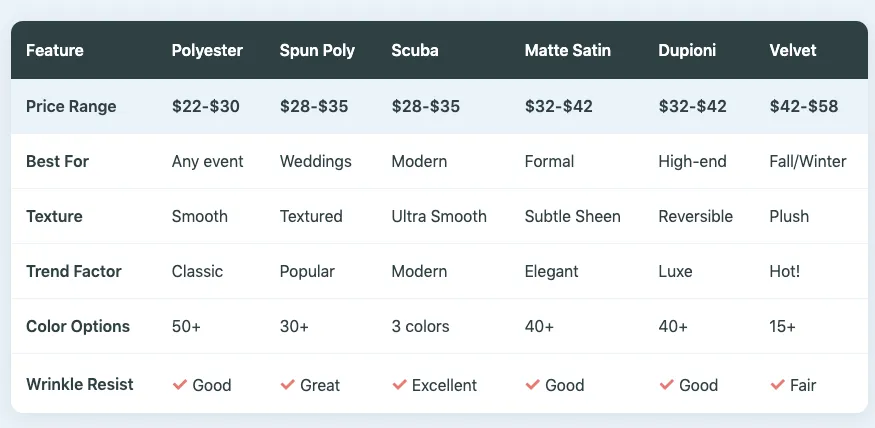This screenshot has height=428, width=875.
Task: Select the Price Range row label
Action: click(x=71, y=106)
